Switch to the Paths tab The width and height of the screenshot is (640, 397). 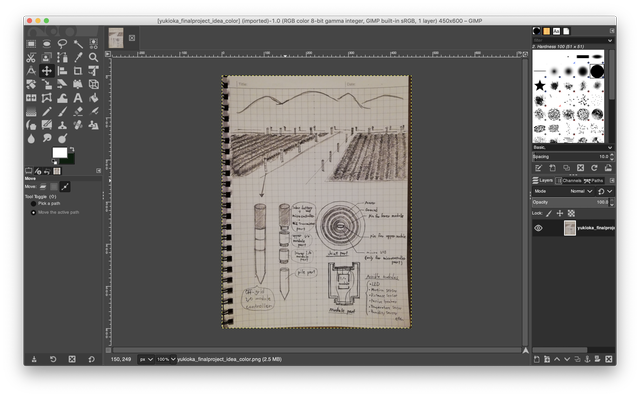click(593, 180)
